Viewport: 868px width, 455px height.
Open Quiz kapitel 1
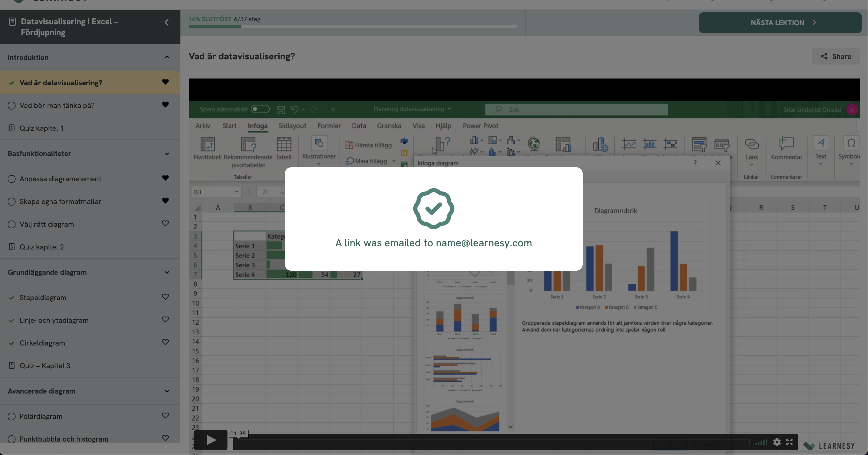tap(41, 128)
